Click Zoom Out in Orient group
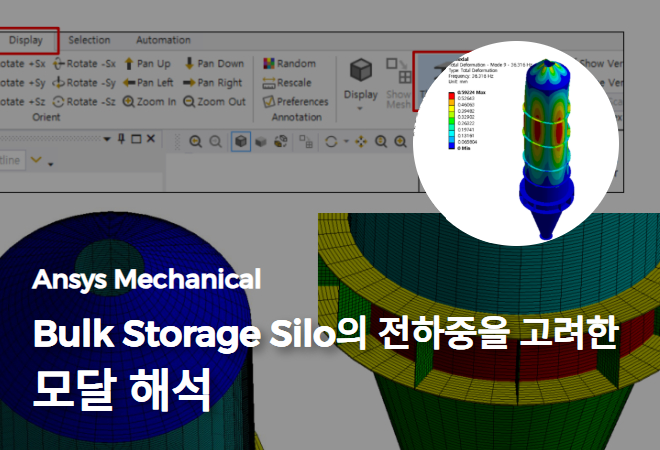Viewport: 660px width, 450px height. click(214, 101)
